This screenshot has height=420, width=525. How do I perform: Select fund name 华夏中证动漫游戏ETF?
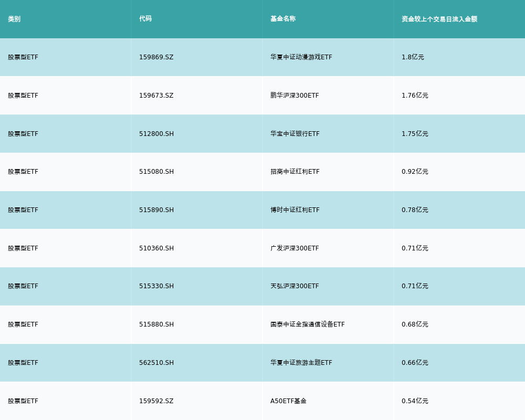[301, 57]
